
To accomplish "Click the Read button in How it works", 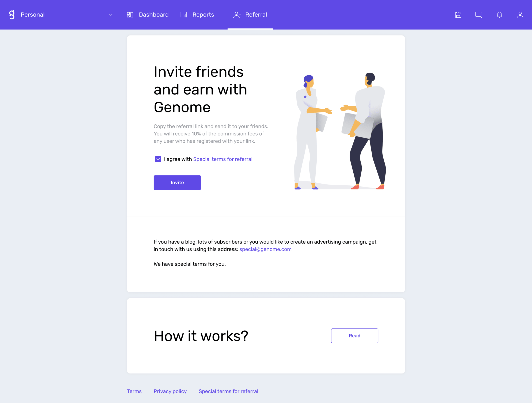I will pos(354,336).
